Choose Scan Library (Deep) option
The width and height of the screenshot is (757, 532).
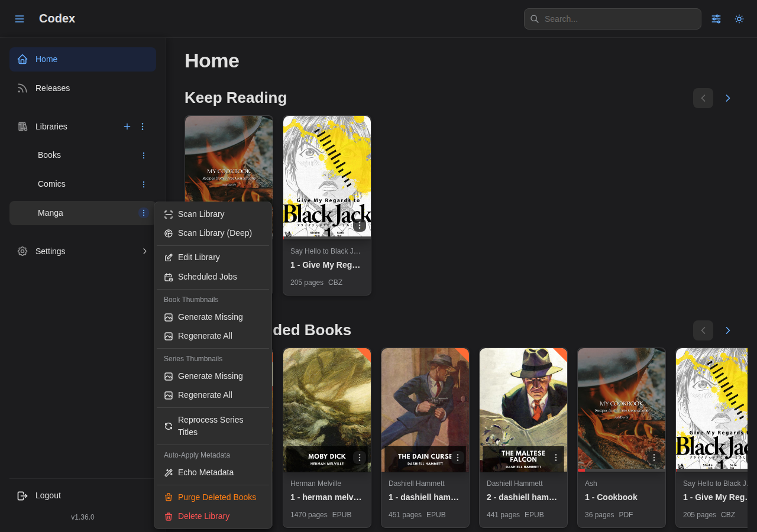click(213, 233)
